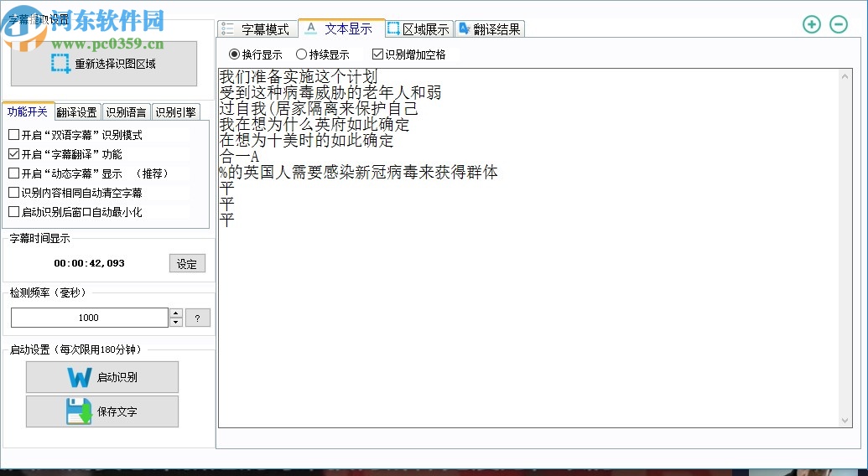Enable 开启"双语字幕"识别模式 checkbox
868x476 pixels.
pos(14,134)
